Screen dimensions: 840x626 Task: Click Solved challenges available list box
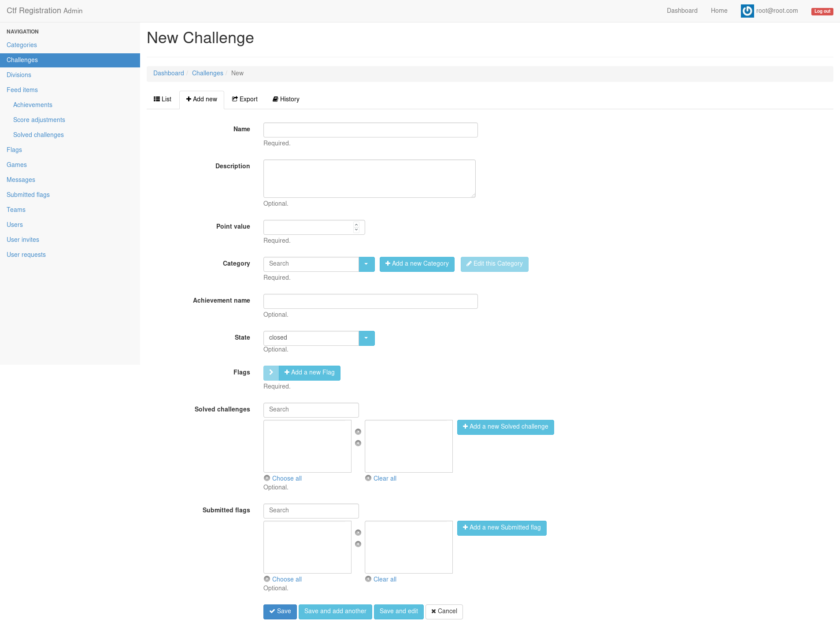pyautogui.click(x=307, y=446)
